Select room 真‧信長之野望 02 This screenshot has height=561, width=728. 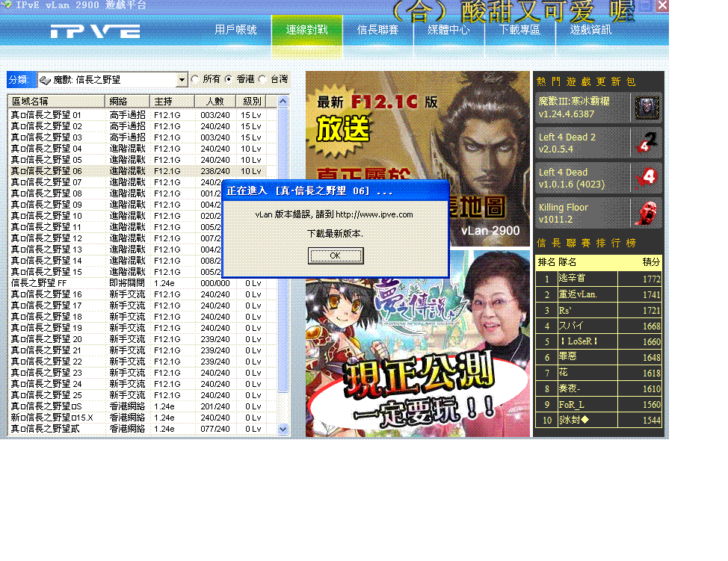point(142,126)
